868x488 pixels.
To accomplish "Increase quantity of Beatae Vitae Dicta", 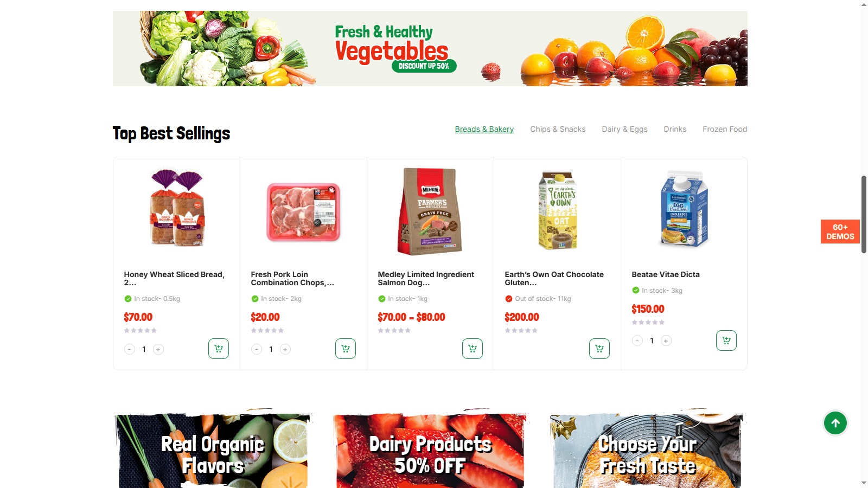I will [666, 341].
